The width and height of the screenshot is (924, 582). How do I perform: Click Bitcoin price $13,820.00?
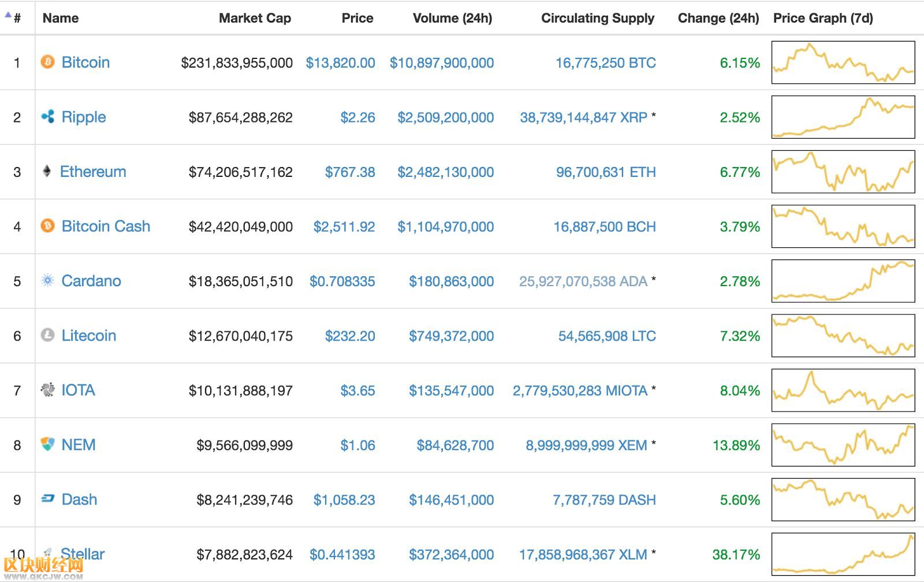point(340,62)
